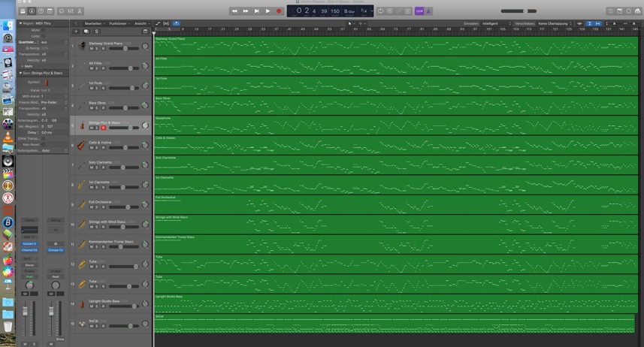The width and height of the screenshot is (644, 347).
Task: Open the media Browsers icon
Action: coord(637,11)
